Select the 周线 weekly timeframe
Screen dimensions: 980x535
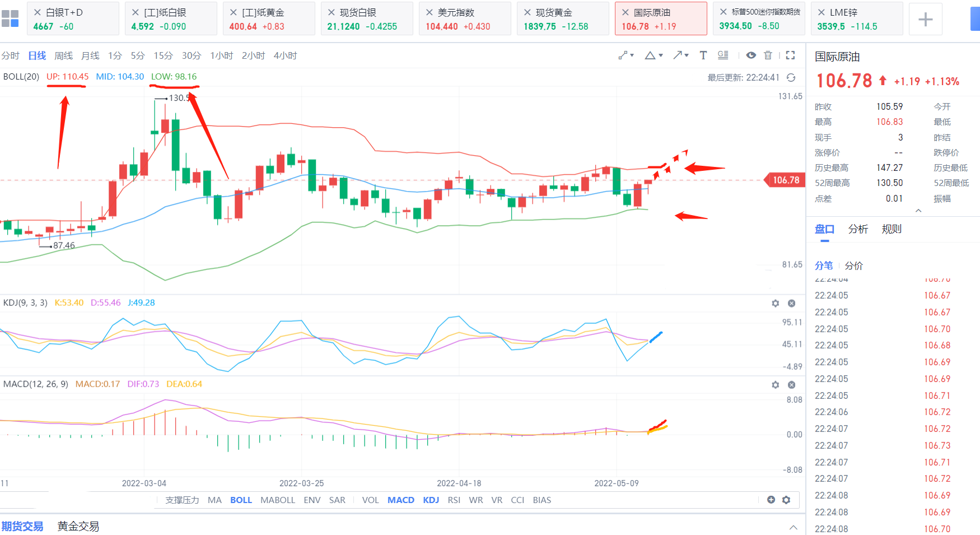tap(63, 55)
